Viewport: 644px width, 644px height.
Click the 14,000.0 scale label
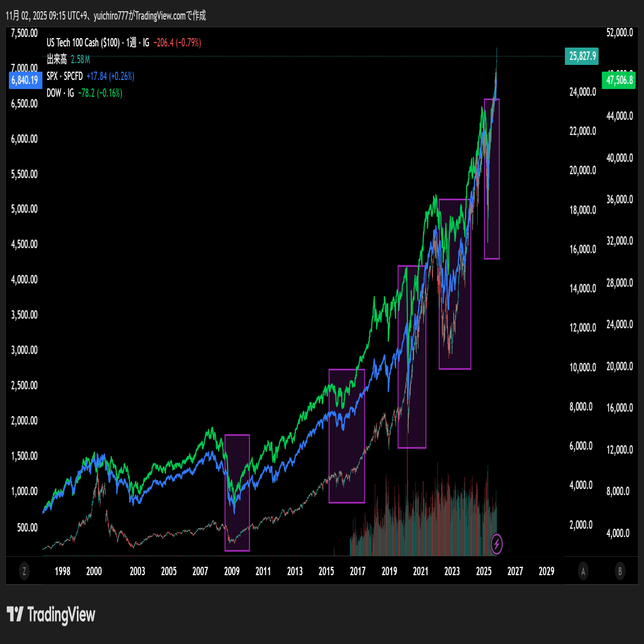pos(582,288)
